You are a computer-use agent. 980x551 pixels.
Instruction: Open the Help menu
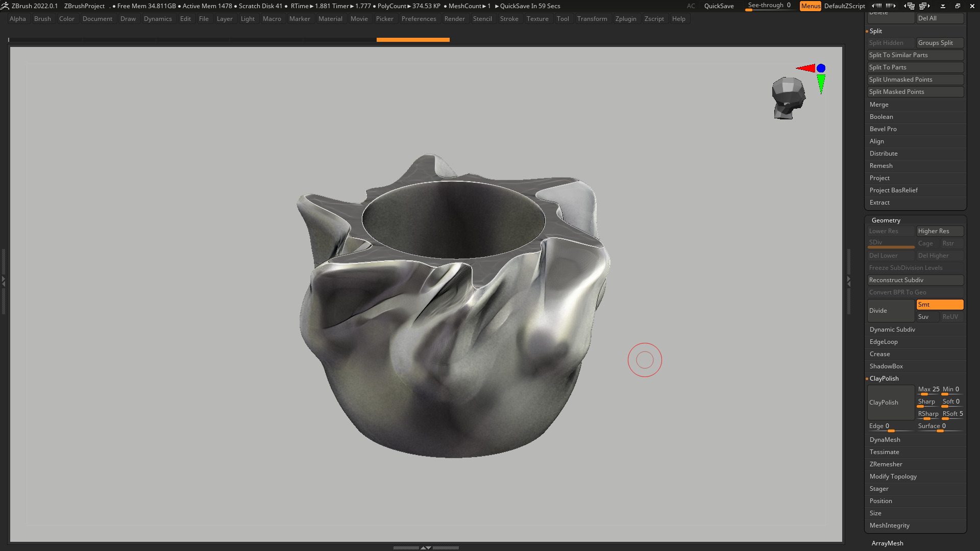tap(678, 19)
